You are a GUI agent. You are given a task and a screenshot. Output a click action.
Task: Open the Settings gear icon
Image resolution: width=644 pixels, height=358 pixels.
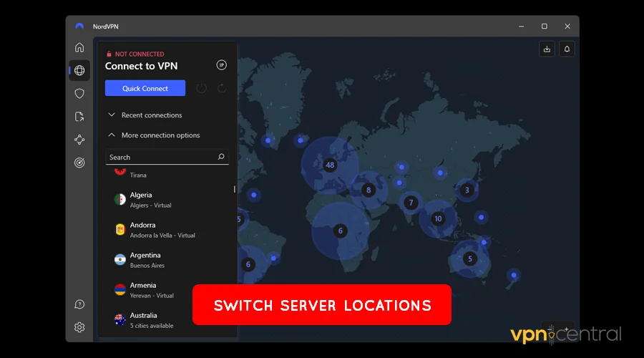(x=79, y=327)
